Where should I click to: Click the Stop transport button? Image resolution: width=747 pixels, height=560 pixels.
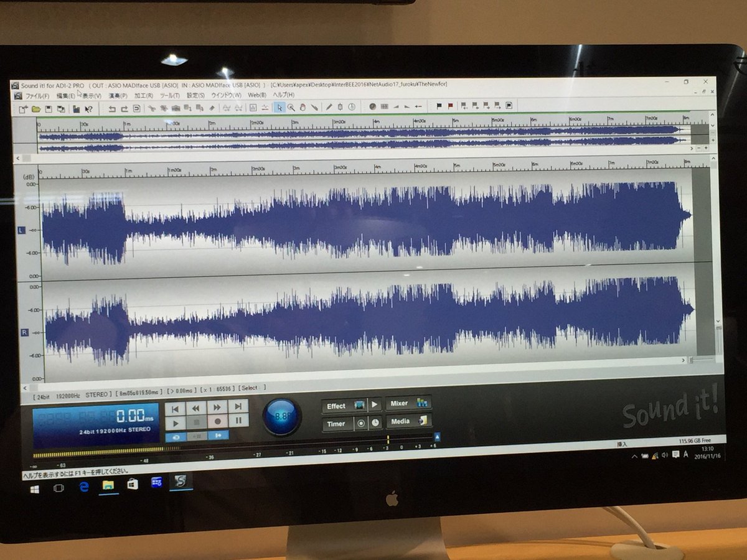coord(196,422)
